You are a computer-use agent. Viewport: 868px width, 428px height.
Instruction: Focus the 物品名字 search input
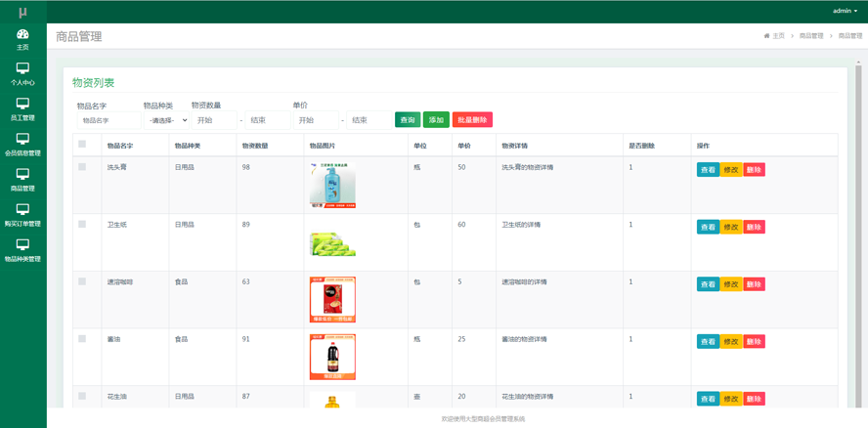click(x=109, y=120)
